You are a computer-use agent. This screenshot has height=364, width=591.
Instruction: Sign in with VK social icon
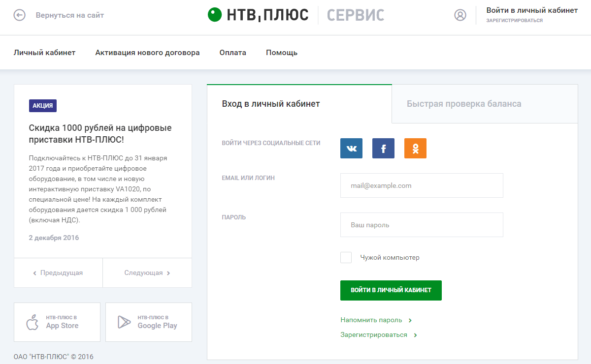click(351, 148)
